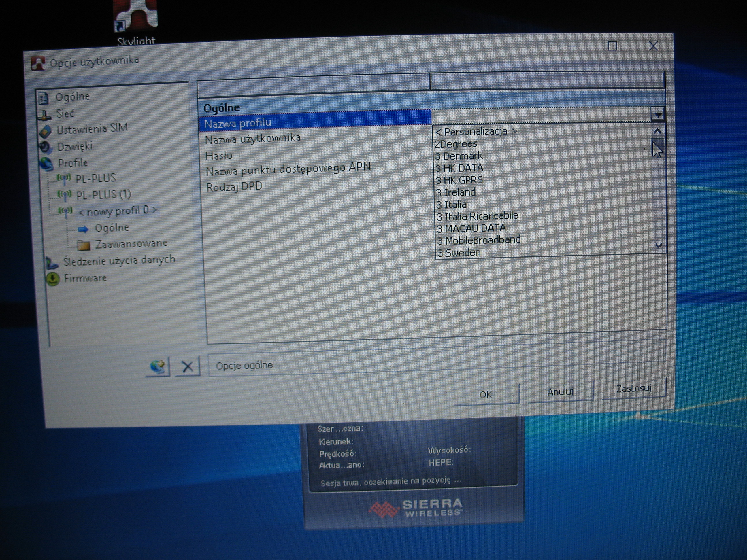Choose < Personalizacja > from the dropdown list
Image resolution: width=747 pixels, height=560 pixels.
pos(476,131)
